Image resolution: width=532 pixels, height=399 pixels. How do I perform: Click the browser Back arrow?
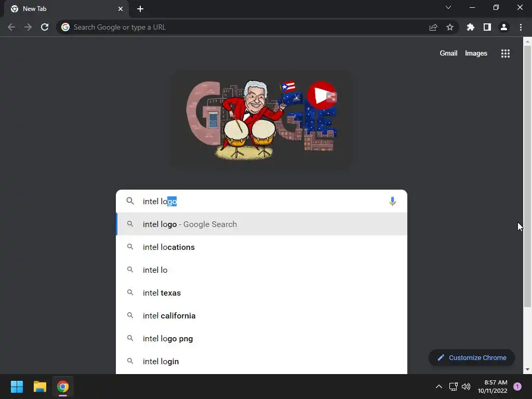(11, 27)
